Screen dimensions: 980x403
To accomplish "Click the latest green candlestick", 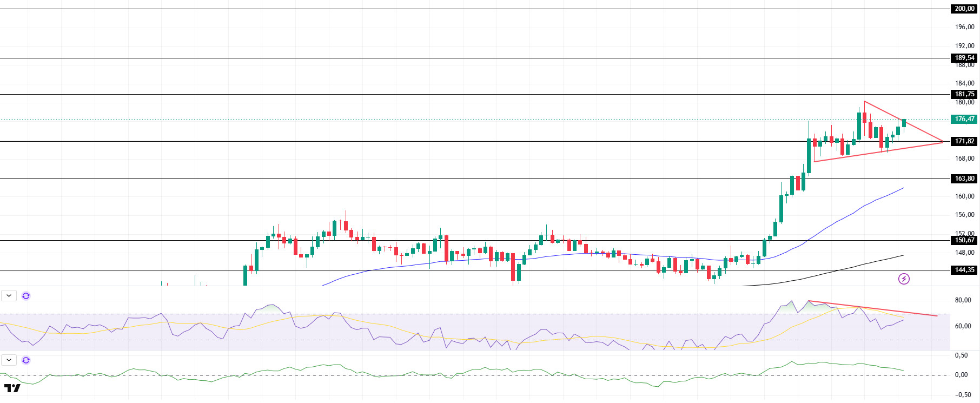I will [x=904, y=123].
